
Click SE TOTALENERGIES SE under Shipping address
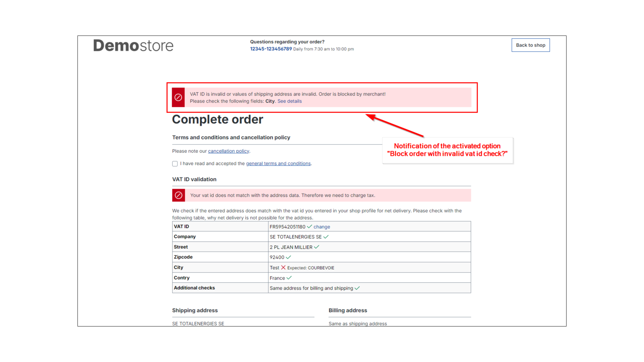click(x=198, y=323)
